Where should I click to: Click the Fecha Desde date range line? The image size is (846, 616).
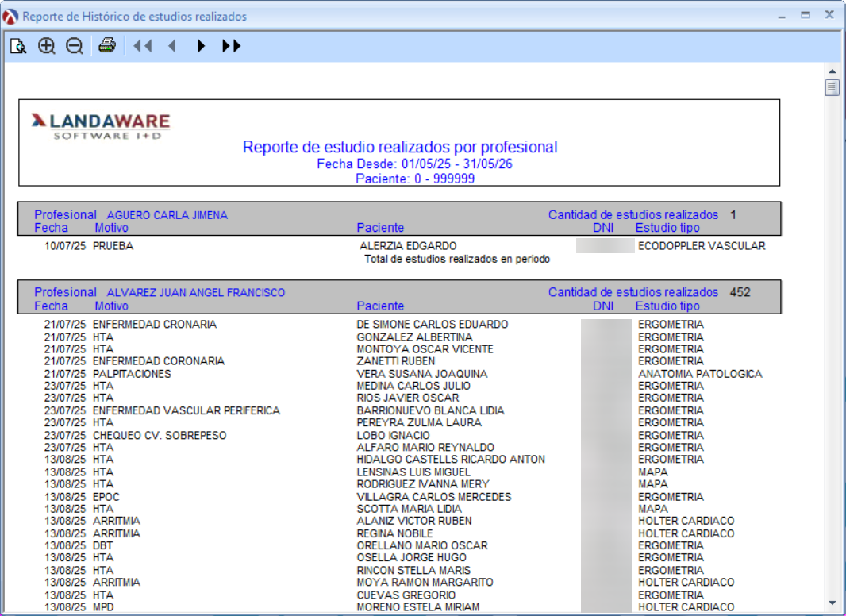pyautogui.click(x=414, y=164)
